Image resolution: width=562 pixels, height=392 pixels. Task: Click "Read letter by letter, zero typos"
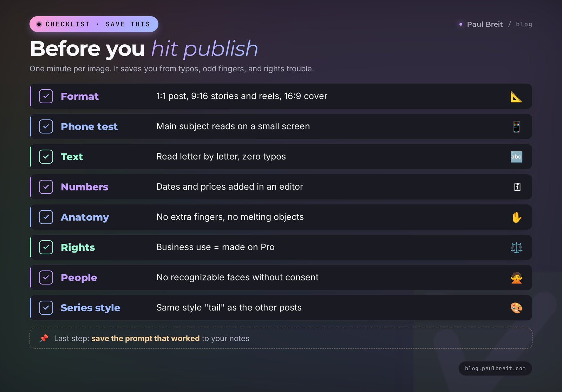[221, 157]
